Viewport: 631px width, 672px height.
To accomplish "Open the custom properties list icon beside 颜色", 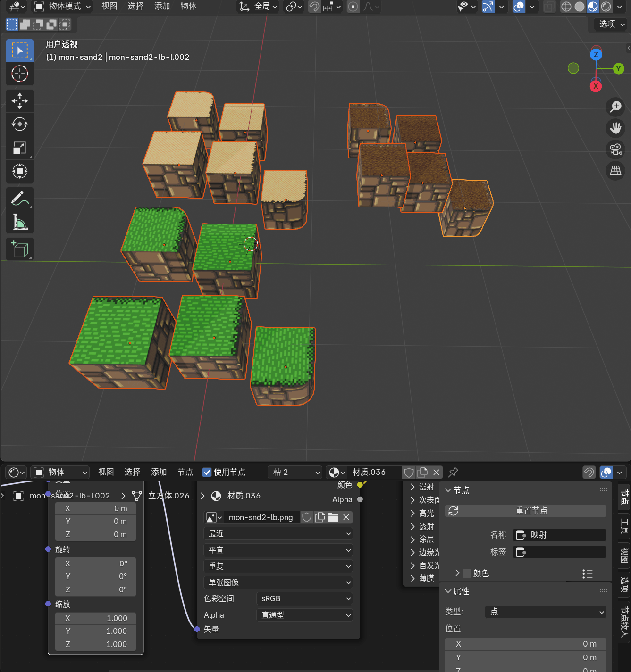I will pos(588,573).
